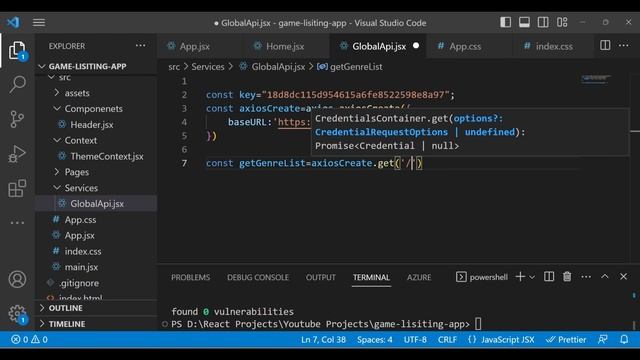Viewport: 640px width, 360px height.
Task: Open ThemeContext.jsx in the explorer
Action: (96, 156)
